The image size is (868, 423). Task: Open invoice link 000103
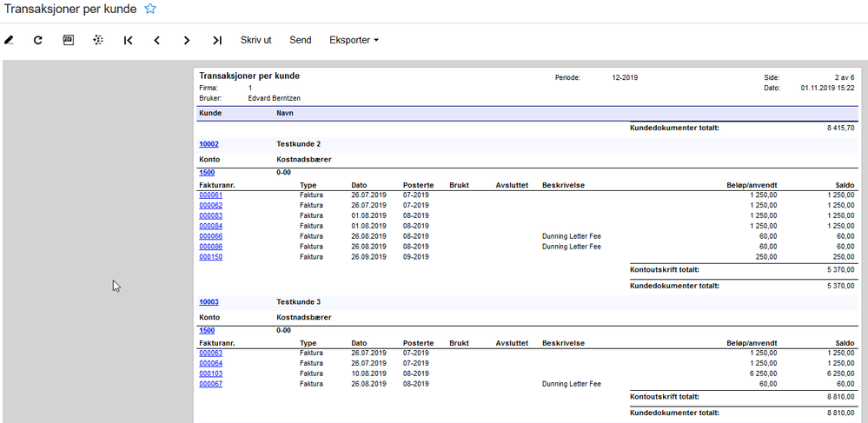[x=211, y=373]
